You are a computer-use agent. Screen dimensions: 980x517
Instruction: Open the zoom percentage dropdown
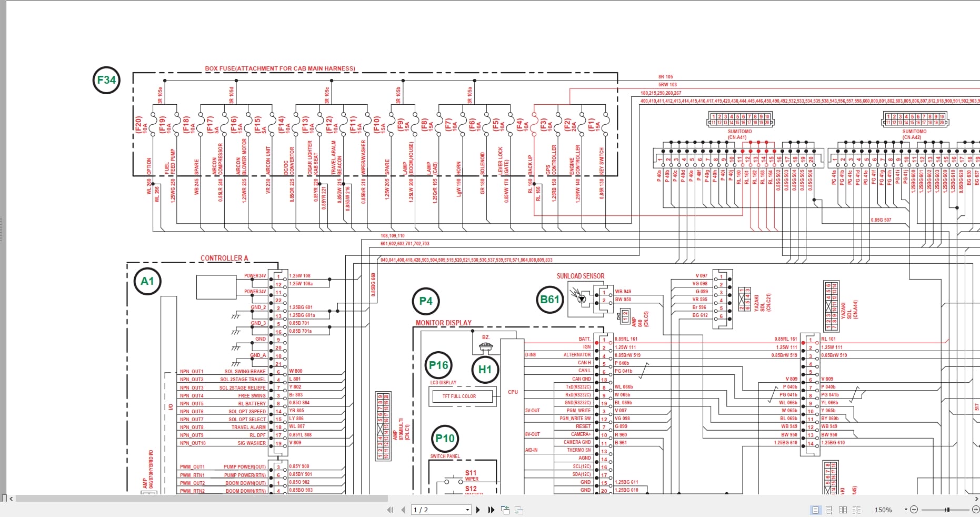[x=906, y=509]
